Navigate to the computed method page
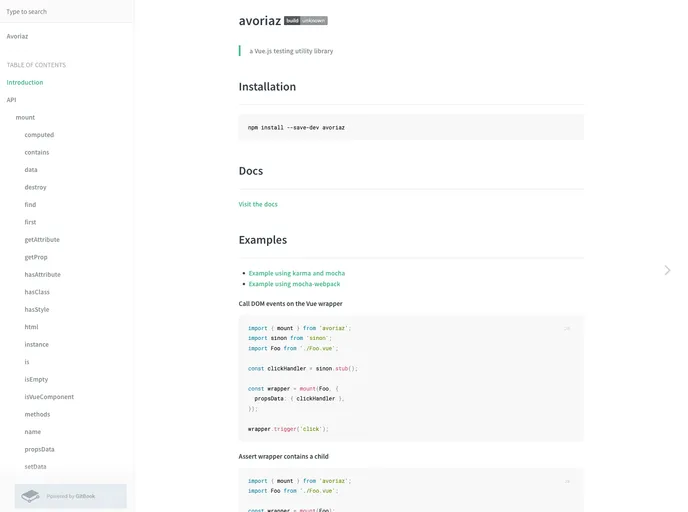688x512 pixels. (x=39, y=135)
